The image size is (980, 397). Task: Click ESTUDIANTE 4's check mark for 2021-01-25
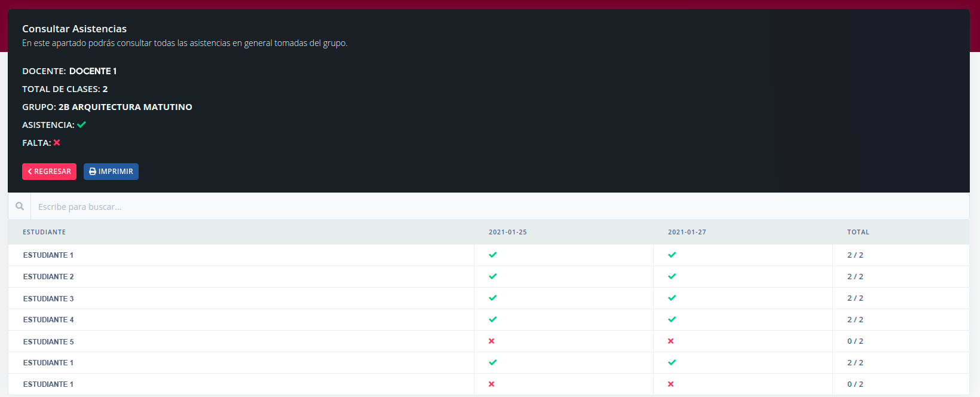click(492, 319)
